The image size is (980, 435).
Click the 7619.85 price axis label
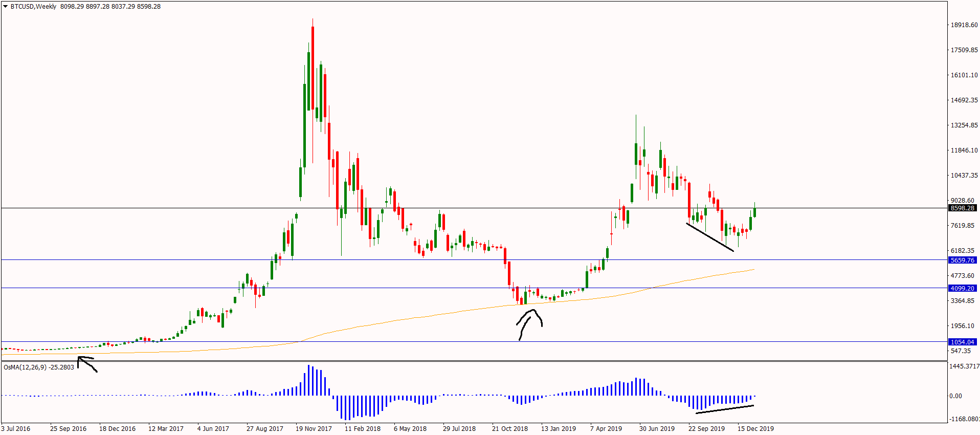coord(963,225)
